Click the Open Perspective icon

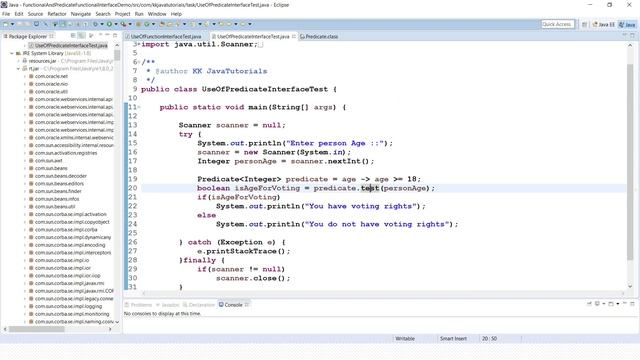point(584,24)
